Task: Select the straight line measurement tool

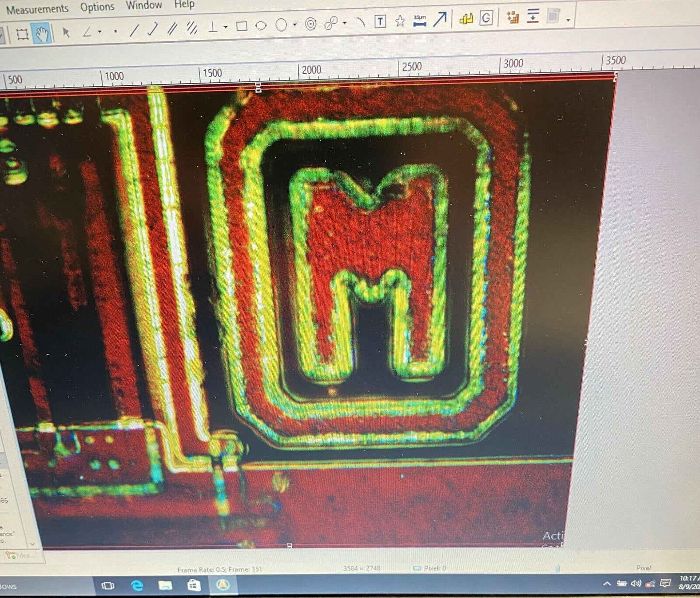Action: [x=134, y=31]
